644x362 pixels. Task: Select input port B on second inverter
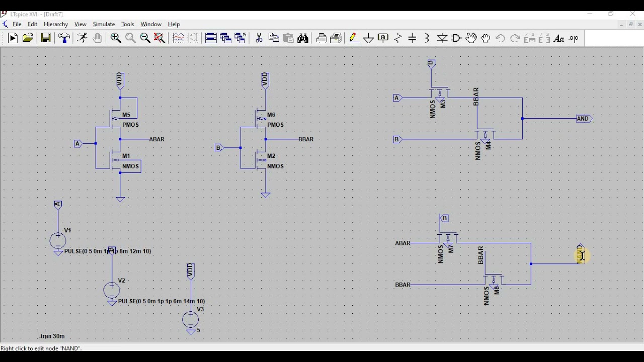pyautogui.click(x=218, y=148)
